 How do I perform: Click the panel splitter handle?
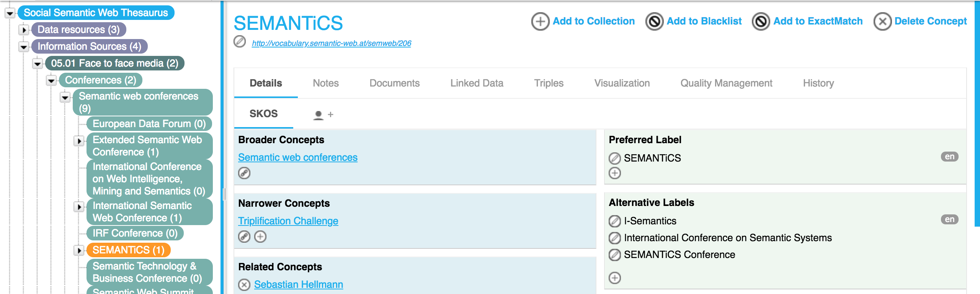[224, 194]
